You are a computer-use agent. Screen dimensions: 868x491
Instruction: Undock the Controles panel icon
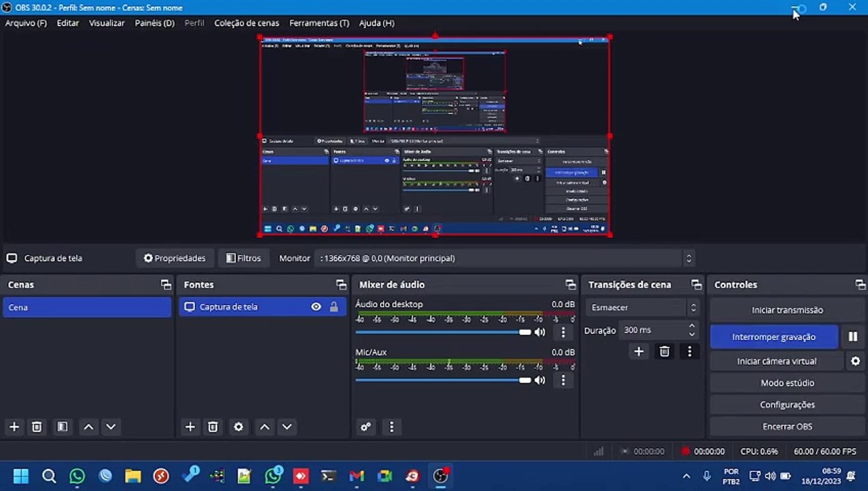click(x=860, y=284)
